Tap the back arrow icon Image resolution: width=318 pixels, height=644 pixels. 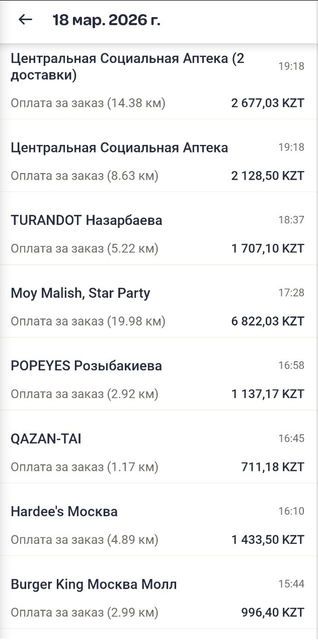[x=25, y=20]
